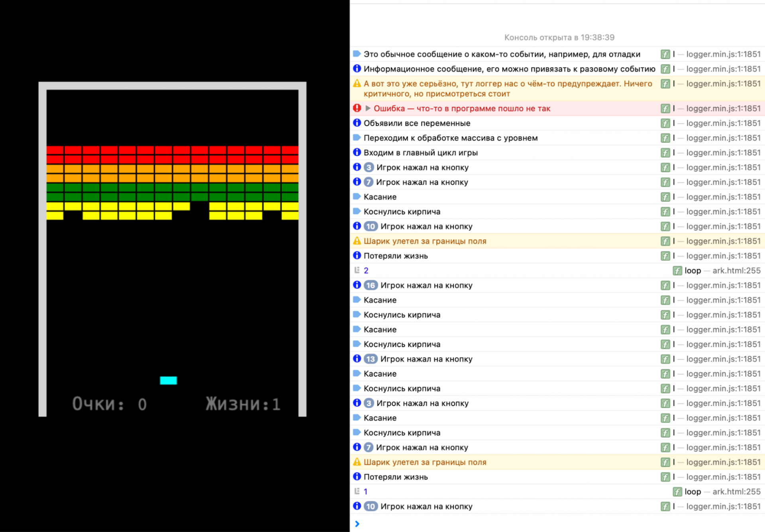Click the cyan paddle in the game canvas
765x532 pixels.
click(168, 380)
